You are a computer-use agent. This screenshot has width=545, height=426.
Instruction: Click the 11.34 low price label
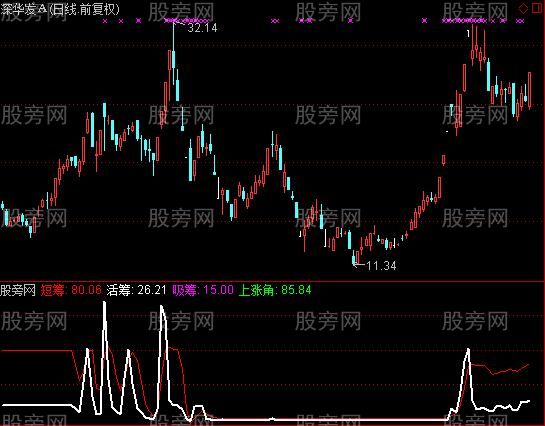coord(381,266)
